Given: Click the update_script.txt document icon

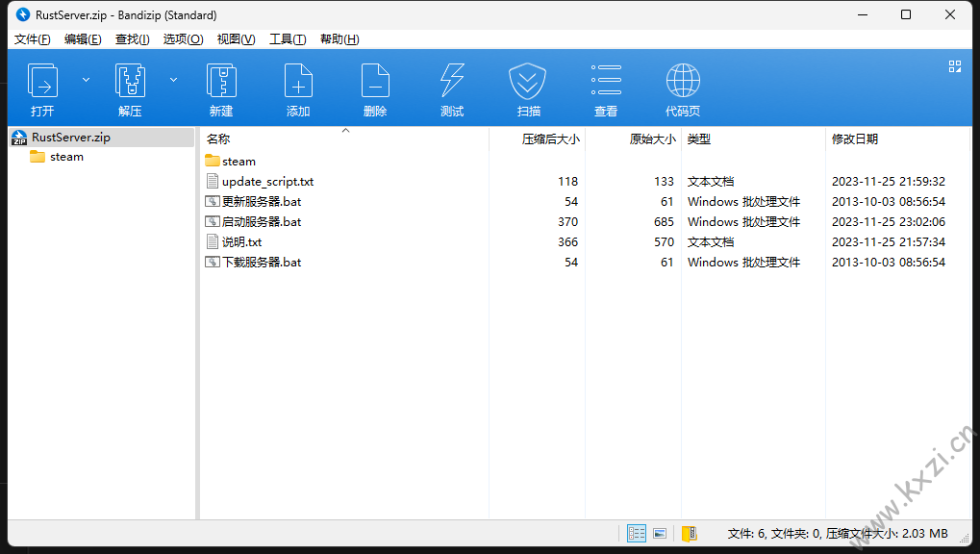Looking at the screenshot, I should (213, 182).
